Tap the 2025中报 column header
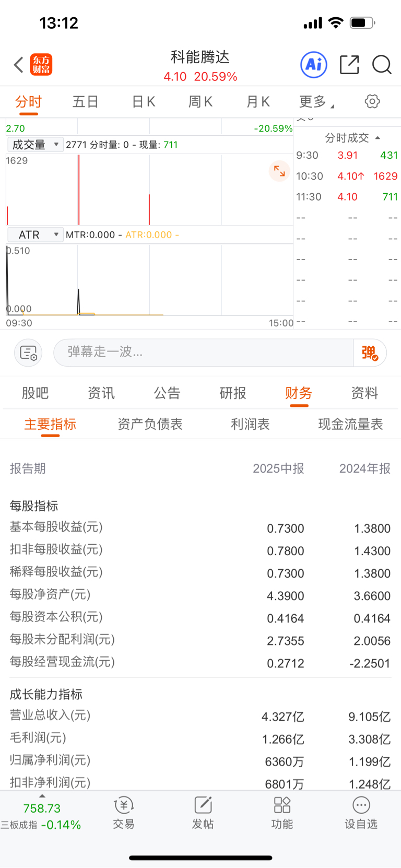 278,468
